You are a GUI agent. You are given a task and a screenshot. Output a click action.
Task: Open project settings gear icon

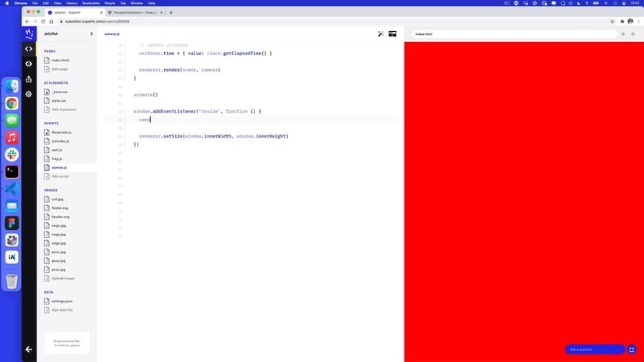pos(29,94)
